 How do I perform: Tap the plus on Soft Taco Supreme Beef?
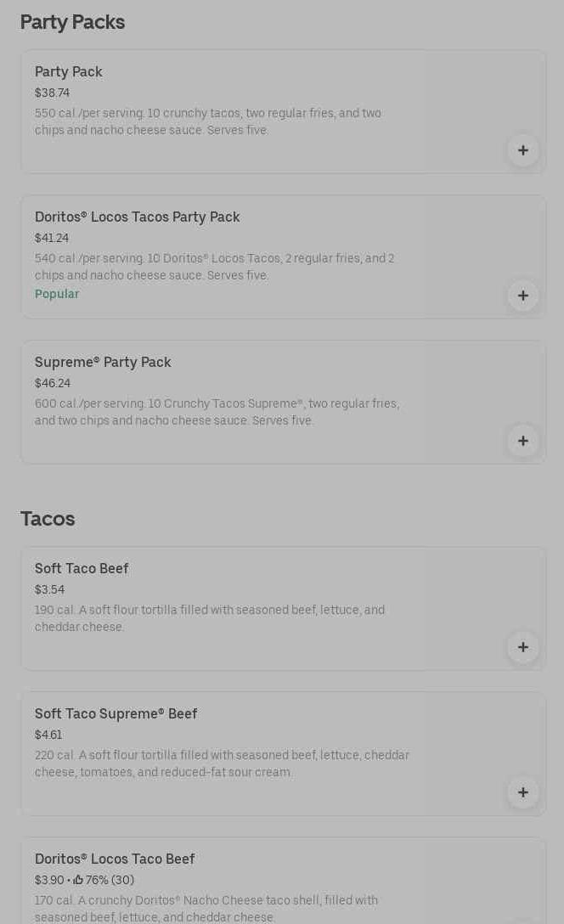click(x=523, y=792)
